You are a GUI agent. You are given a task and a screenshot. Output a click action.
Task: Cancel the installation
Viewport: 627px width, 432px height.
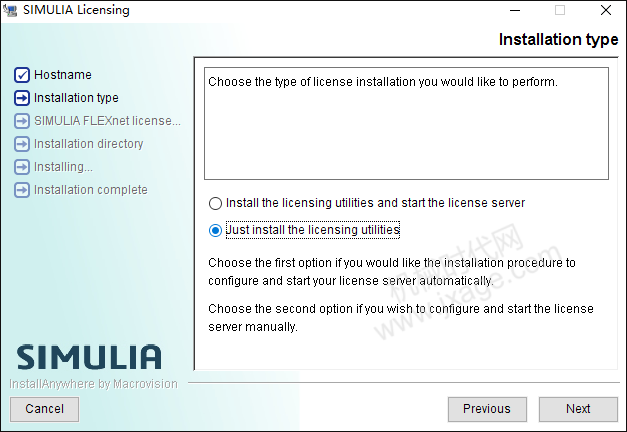[x=44, y=409]
